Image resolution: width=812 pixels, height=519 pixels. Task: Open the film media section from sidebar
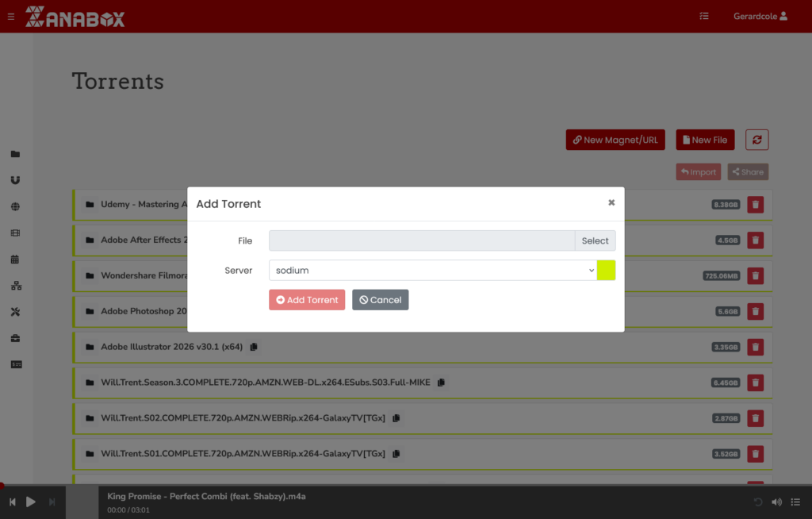click(x=16, y=233)
